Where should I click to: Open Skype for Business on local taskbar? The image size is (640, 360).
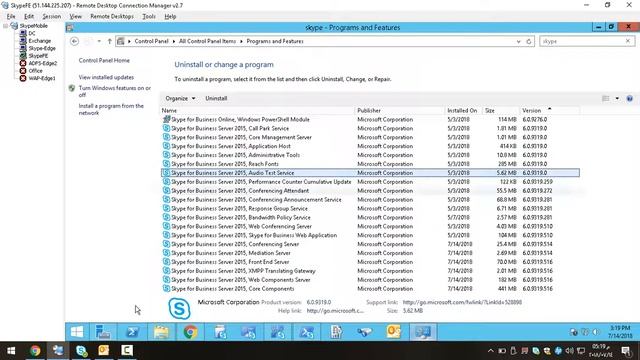pyautogui.click(x=81, y=351)
